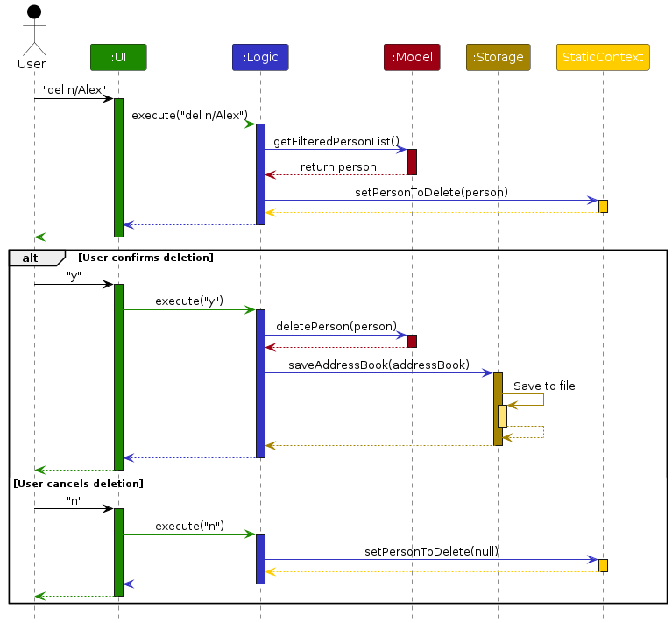Click the "Save to file" self-call label
Image resolution: width=672 pixels, height=623 pixels.
tap(544, 386)
